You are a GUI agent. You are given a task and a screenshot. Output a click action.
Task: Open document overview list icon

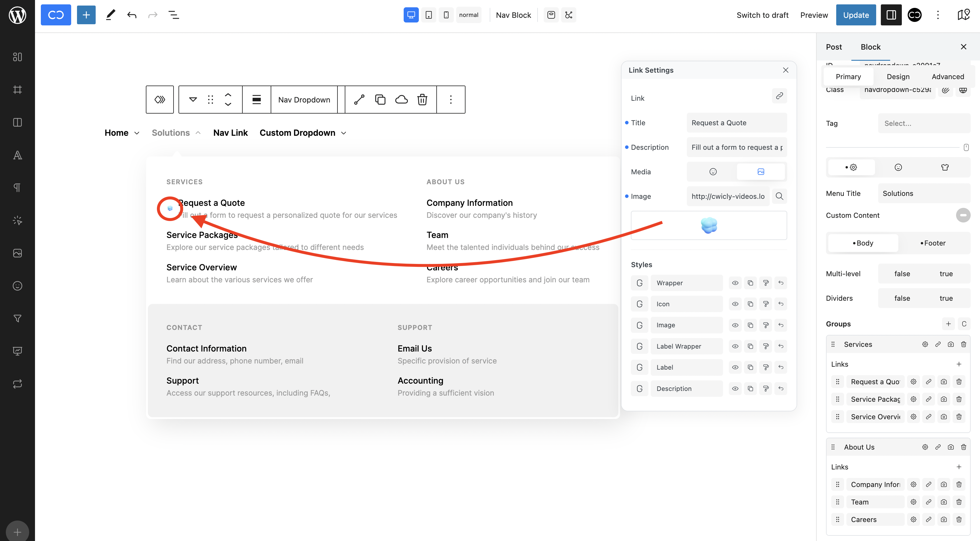(x=174, y=15)
